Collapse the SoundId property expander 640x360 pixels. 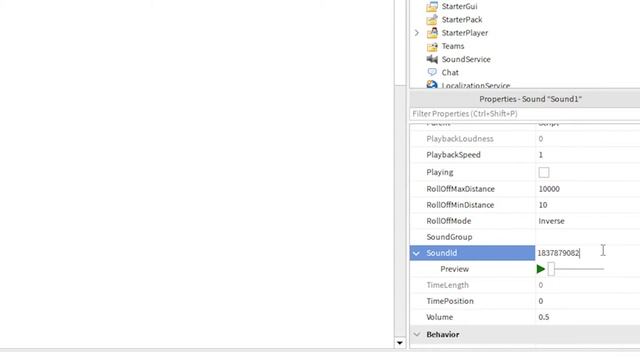pos(416,253)
